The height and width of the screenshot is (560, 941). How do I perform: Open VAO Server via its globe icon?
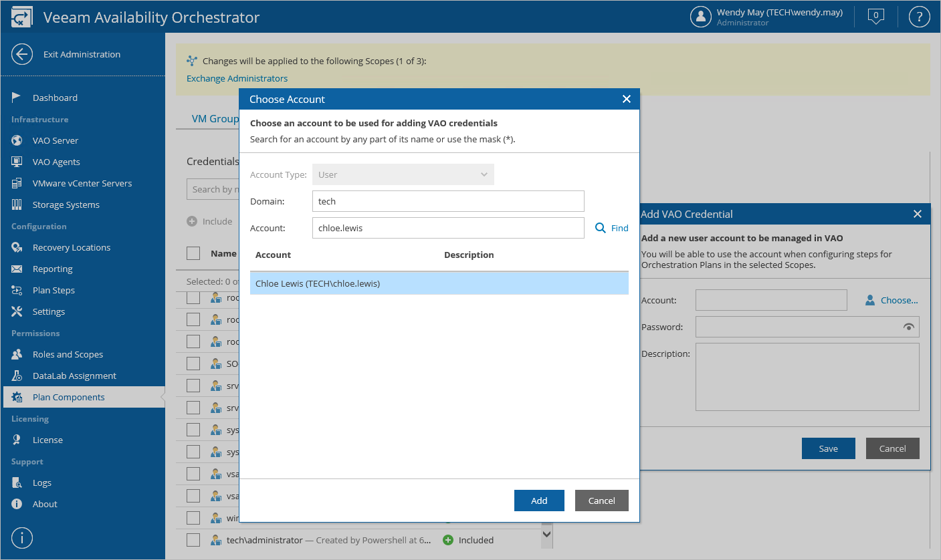click(17, 140)
